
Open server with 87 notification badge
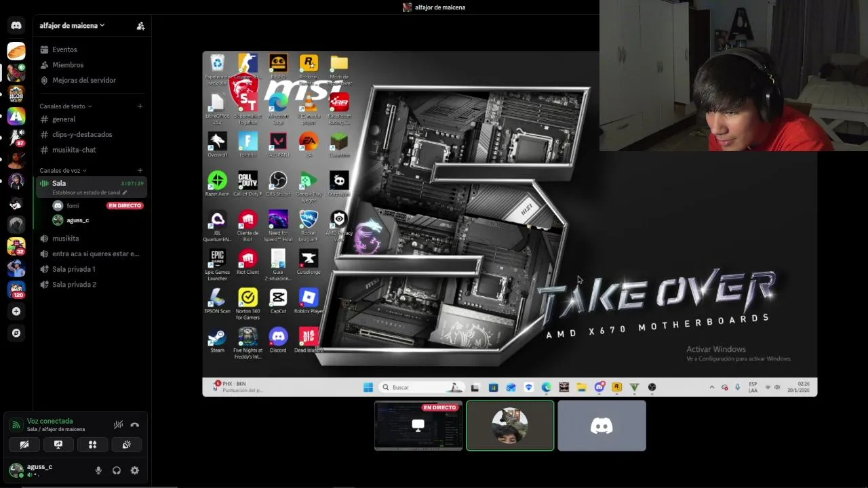[16, 138]
